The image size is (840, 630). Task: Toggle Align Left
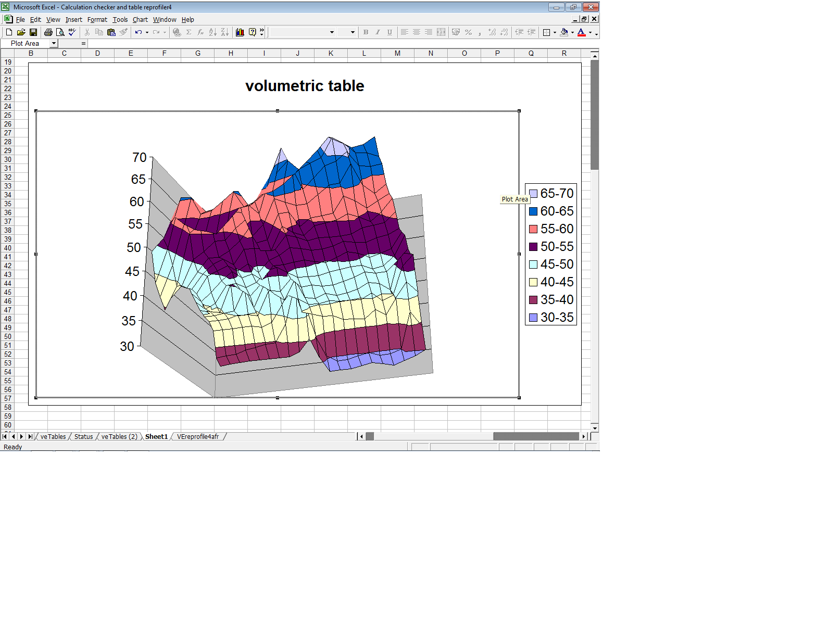click(405, 32)
